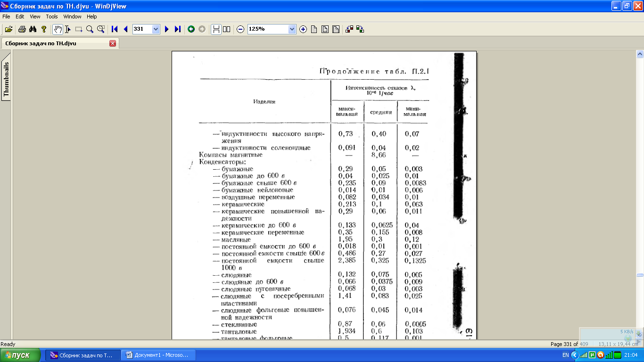Click the green Back navigation arrow
Image resolution: width=644 pixels, height=362 pixels.
pyautogui.click(x=191, y=29)
